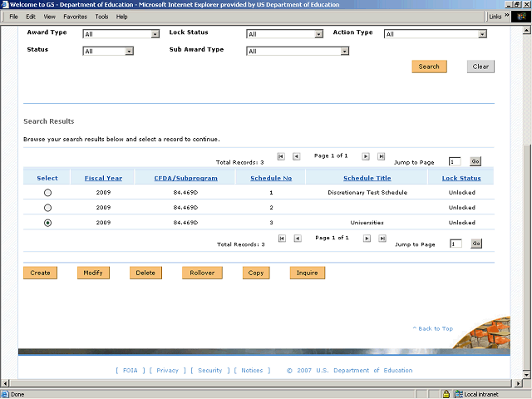Open the Privacy footer link

(x=167, y=371)
